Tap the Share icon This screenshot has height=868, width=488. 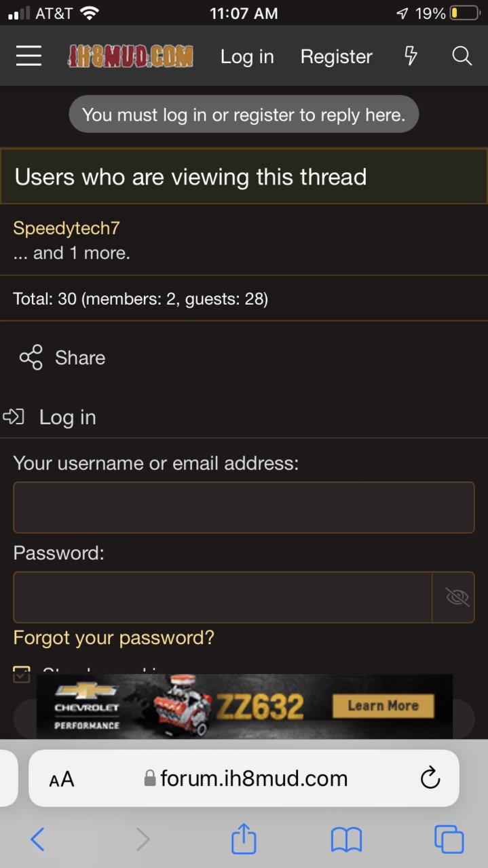click(31, 358)
